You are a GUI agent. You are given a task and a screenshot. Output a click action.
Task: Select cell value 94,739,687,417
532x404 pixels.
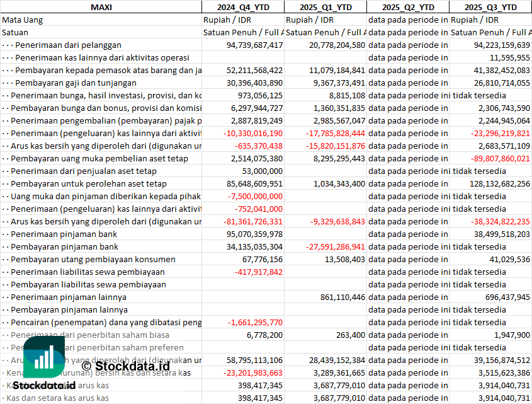click(x=254, y=45)
